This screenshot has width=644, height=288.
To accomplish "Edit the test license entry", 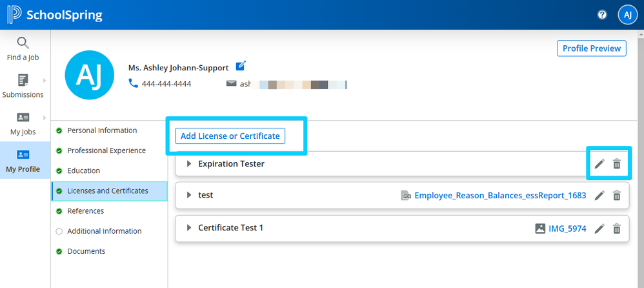I will (x=599, y=195).
